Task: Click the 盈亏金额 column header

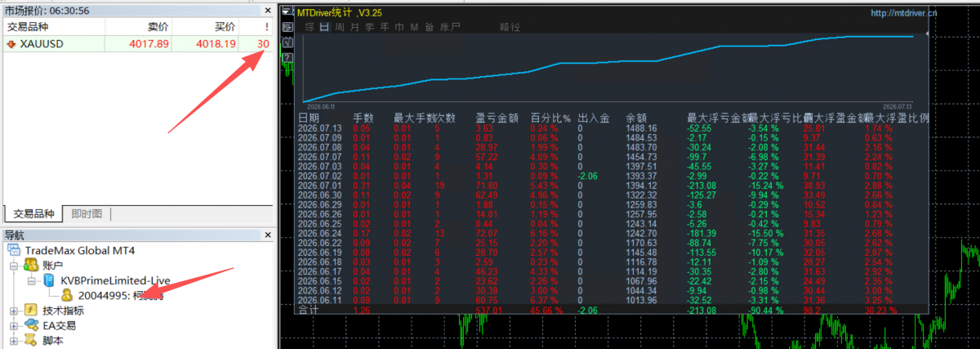Action: click(497, 118)
